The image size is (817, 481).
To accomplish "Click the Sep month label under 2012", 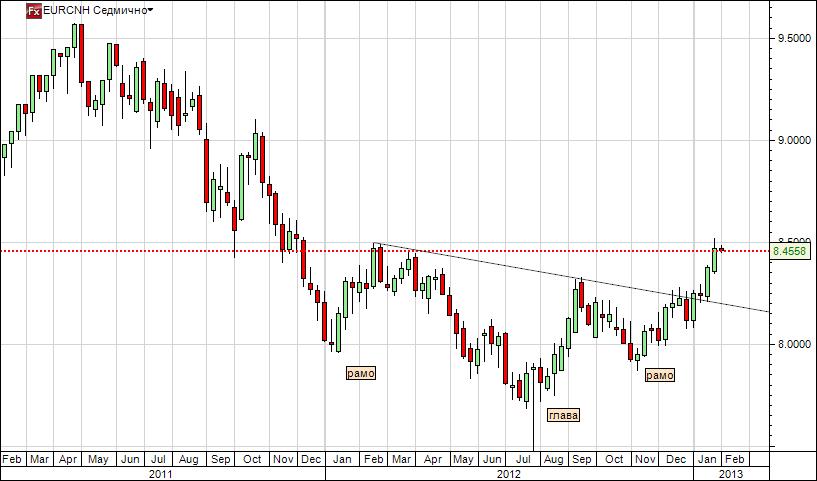I will pos(581,459).
